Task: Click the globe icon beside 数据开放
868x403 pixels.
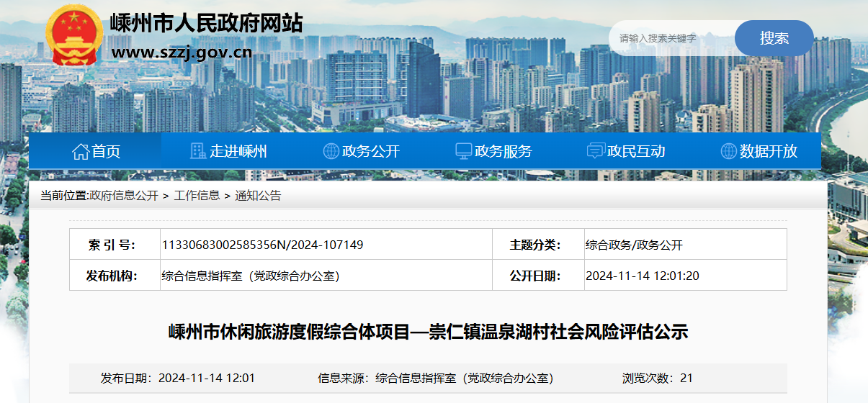Action: coord(729,151)
